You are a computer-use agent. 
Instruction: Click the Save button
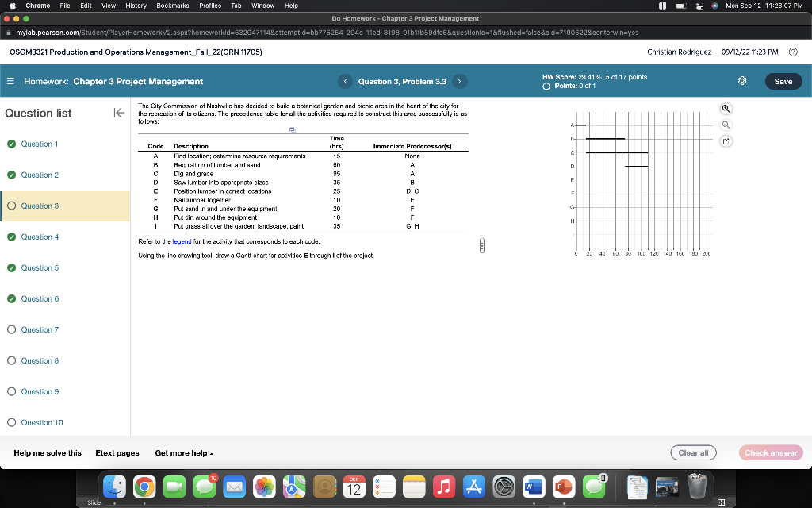(783, 82)
